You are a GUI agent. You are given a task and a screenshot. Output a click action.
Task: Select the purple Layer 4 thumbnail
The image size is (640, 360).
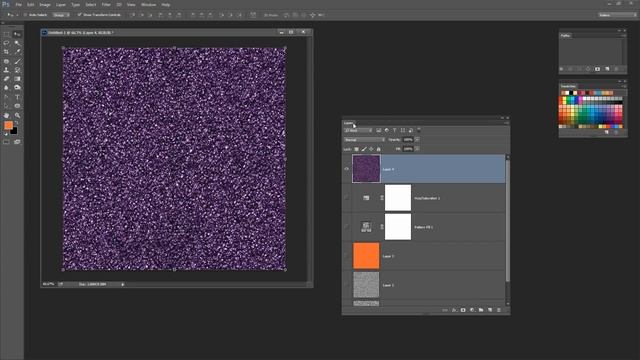[x=366, y=169]
